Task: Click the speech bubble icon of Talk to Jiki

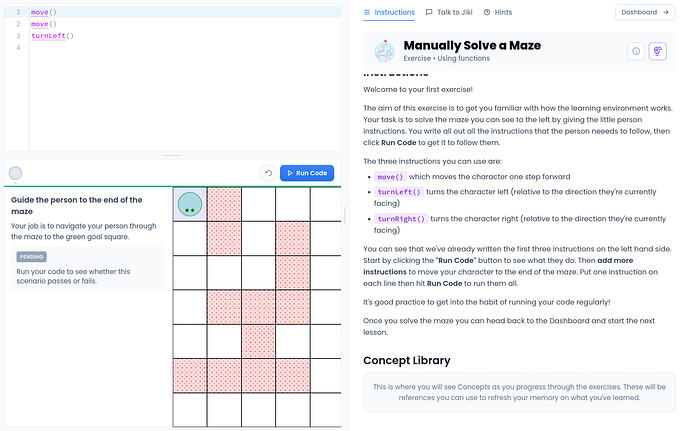Action: [x=429, y=12]
